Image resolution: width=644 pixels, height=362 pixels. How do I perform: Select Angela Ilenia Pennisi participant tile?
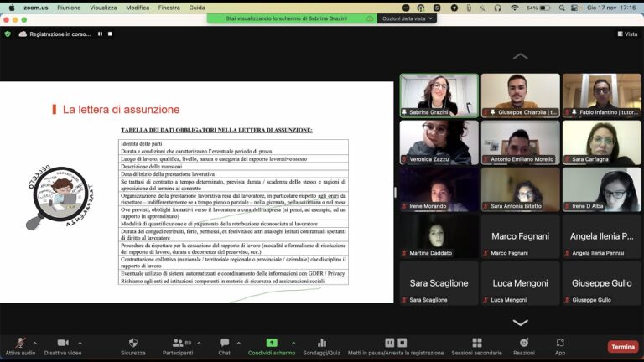click(x=602, y=236)
